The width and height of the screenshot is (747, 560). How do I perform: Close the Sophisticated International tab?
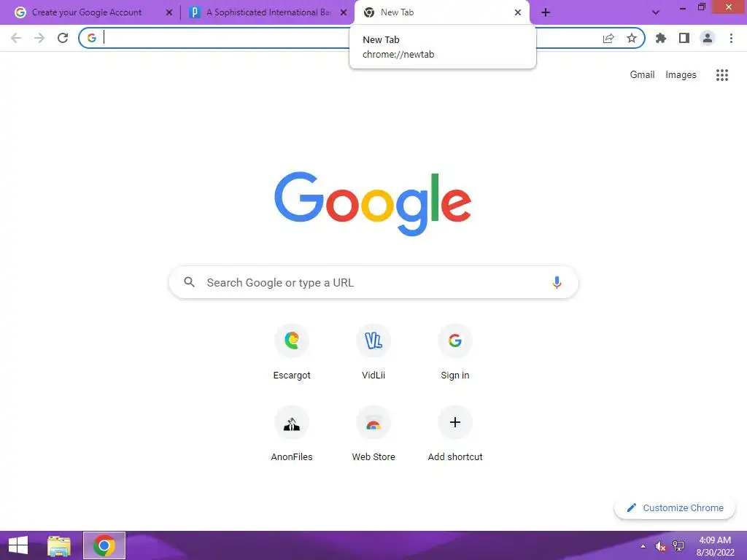point(344,13)
